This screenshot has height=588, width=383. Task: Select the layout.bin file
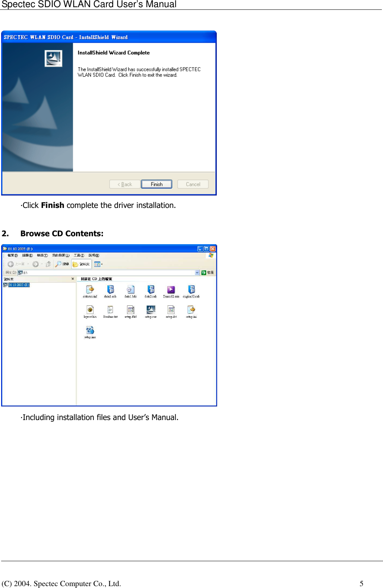pyautogui.click(x=89, y=309)
